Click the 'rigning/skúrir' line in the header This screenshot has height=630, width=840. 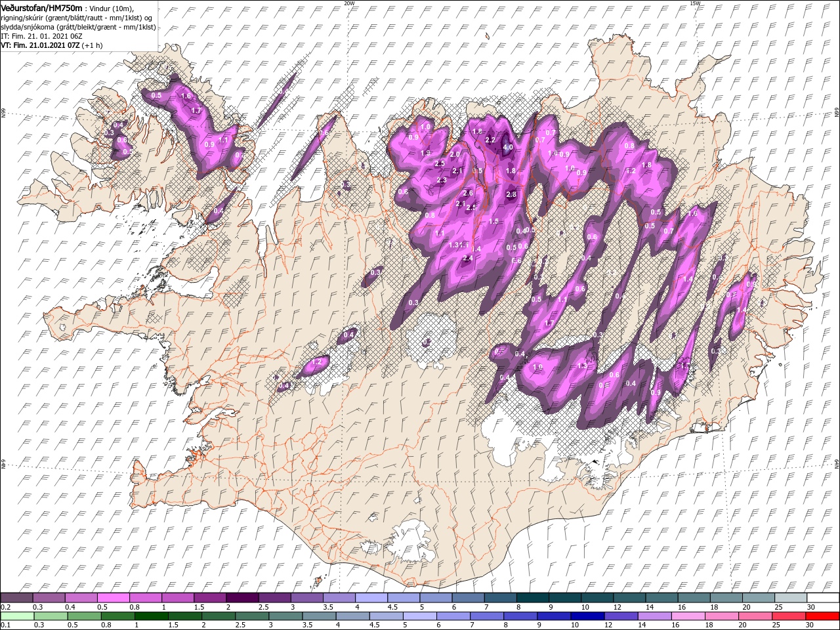(77, 17)
